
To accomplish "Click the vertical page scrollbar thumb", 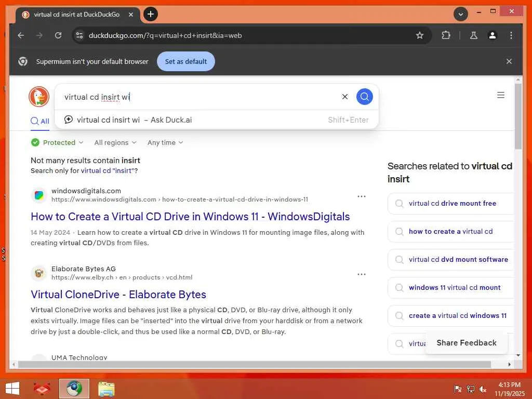I will (518, 116).
